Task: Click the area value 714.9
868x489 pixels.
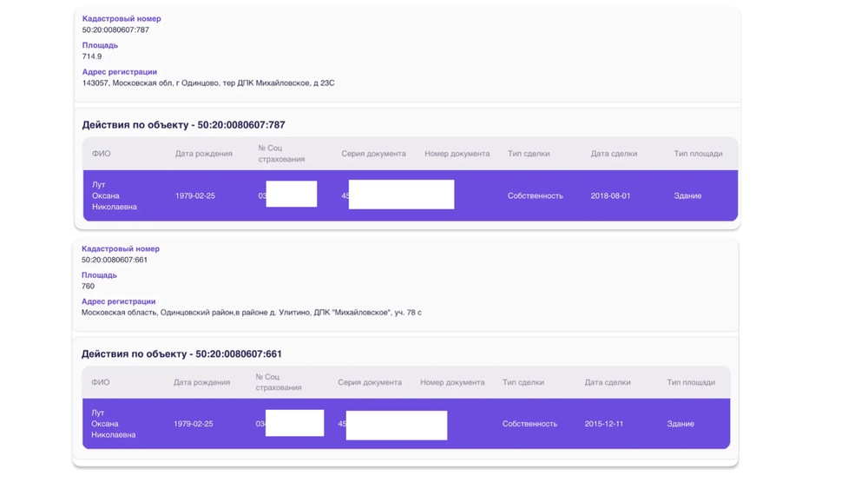Action: (x=92, y=56)
